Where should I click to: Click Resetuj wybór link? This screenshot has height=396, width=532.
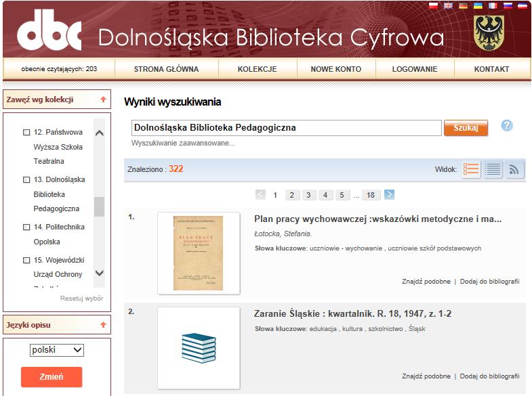pos(81,298)
